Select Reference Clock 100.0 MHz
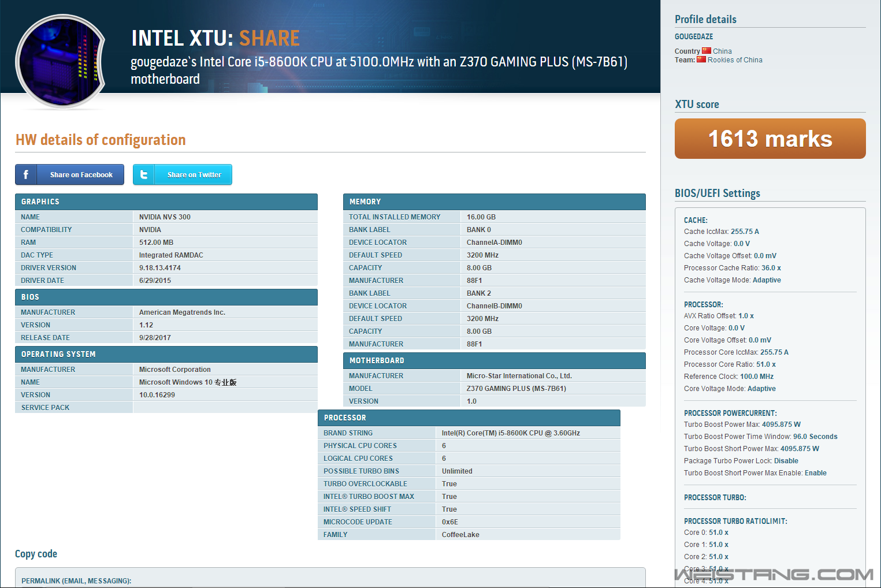 728,377
